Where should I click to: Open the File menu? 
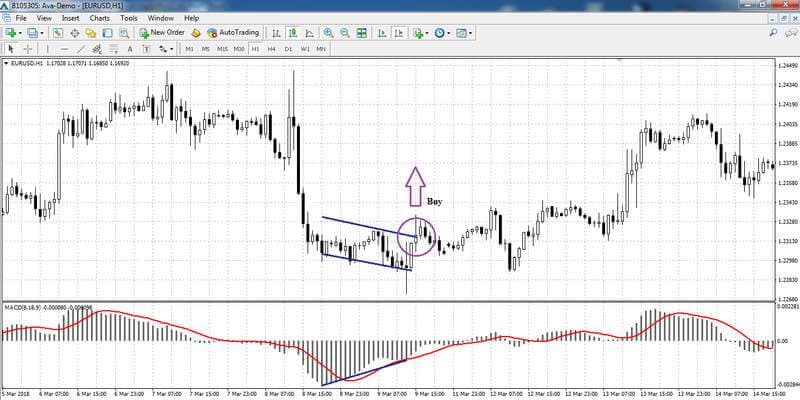[21, 18]
